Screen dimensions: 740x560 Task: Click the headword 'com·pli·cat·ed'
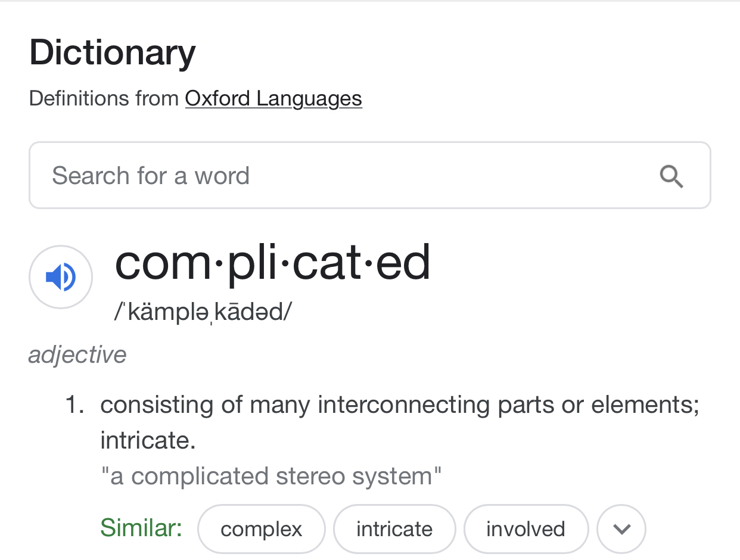coord(272,263)
